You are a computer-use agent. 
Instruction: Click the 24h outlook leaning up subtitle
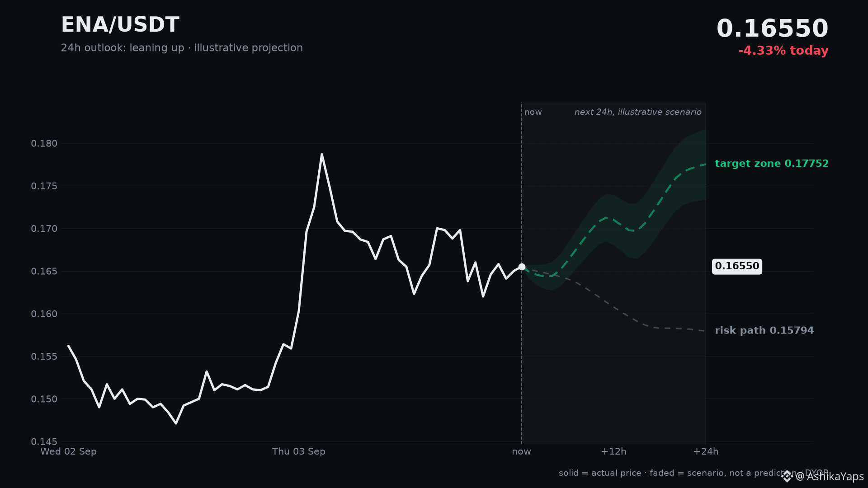pos(182,48)
